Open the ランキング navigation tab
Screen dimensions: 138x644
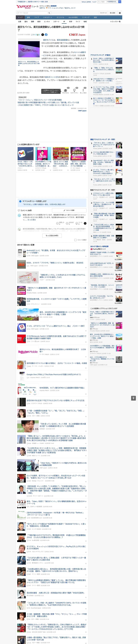(x=86, y=17)
